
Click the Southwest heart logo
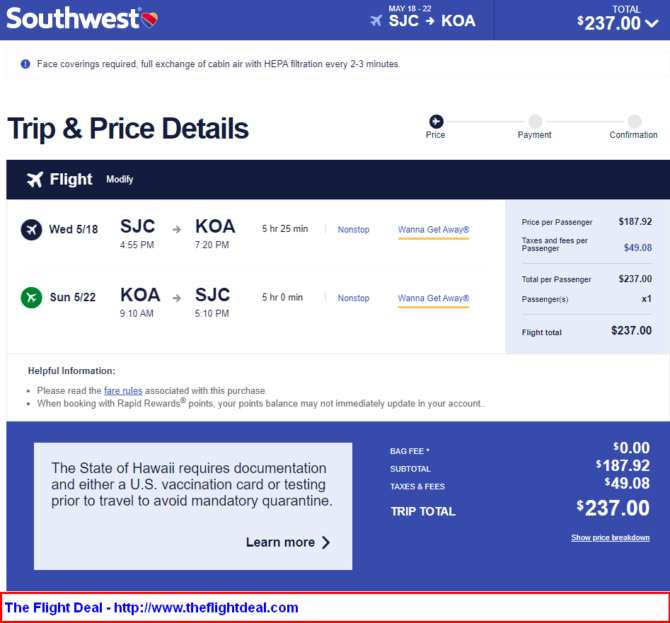pyautogui.click(x=150, y=19)
